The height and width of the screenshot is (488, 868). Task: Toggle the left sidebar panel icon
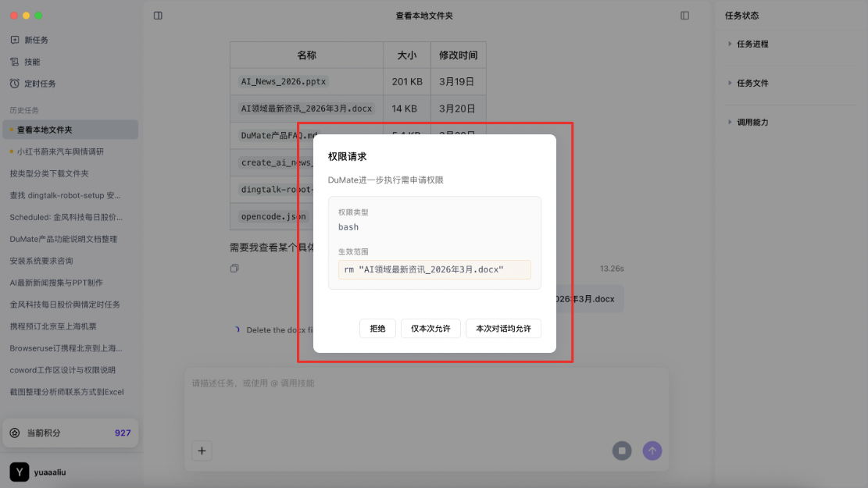click(x=158, y=16)
